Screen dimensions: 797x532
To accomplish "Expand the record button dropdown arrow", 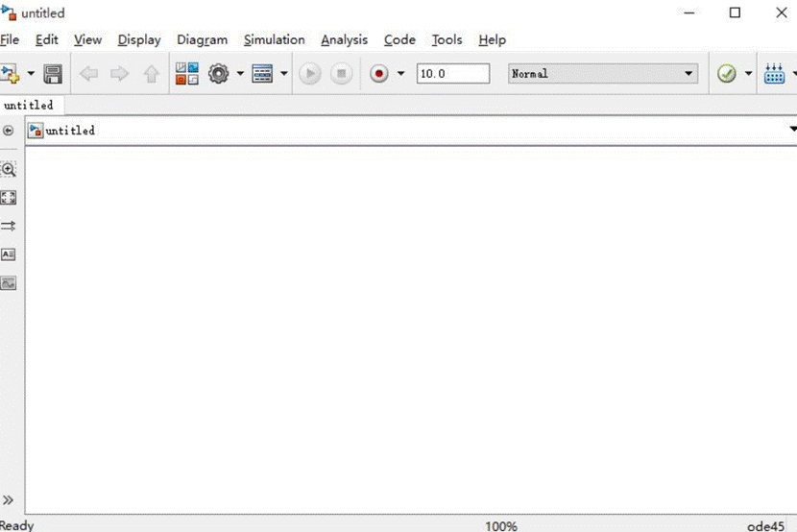I will (400, 74).
